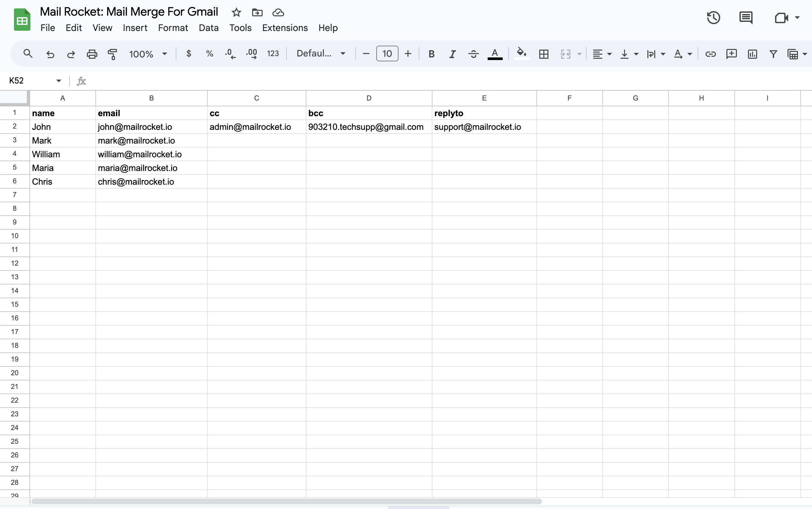Click the borders grid icon
The width and height of the screenshot is (812, 509).
544,54
